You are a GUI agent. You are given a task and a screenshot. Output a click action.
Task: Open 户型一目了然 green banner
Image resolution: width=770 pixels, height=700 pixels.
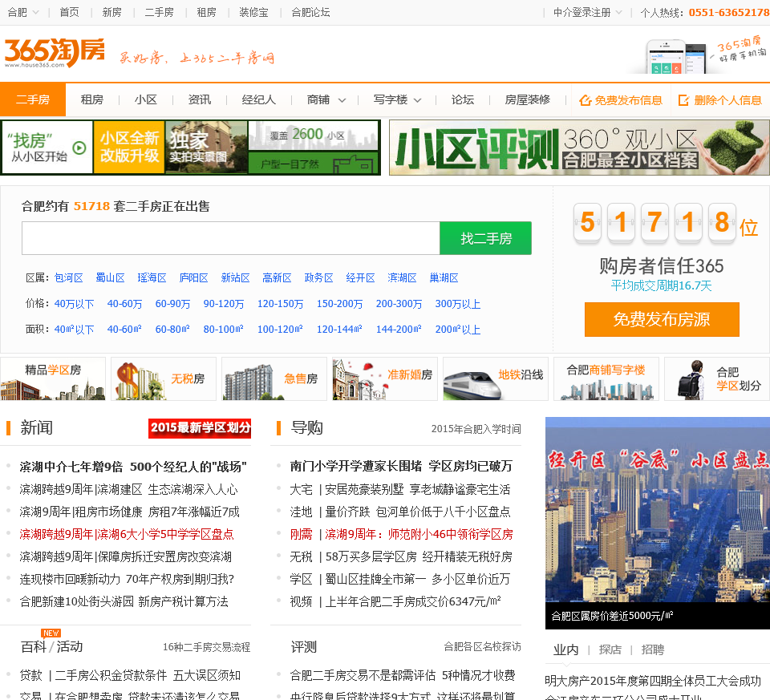point(314,163)
